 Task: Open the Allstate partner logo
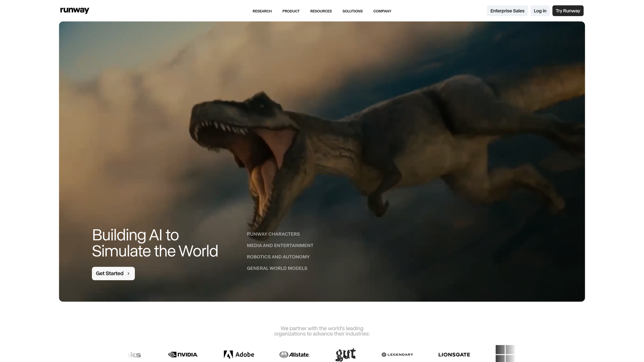click(295, 354)
